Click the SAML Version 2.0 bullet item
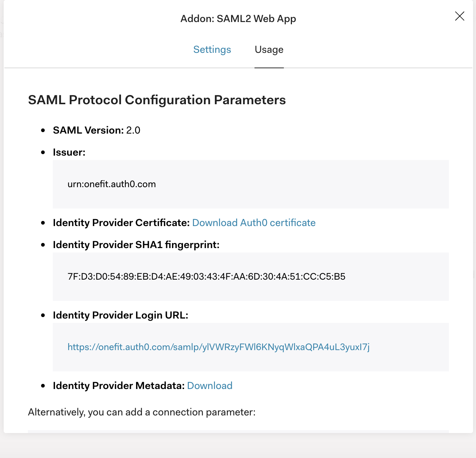 pyautogui.click(x=96, y=130)
